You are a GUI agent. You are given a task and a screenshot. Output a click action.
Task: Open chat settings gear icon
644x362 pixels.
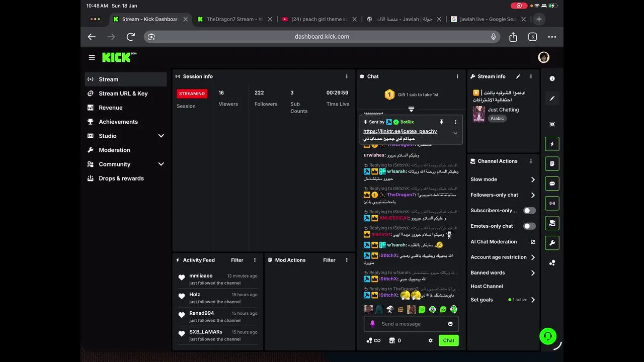click(431, 340)
